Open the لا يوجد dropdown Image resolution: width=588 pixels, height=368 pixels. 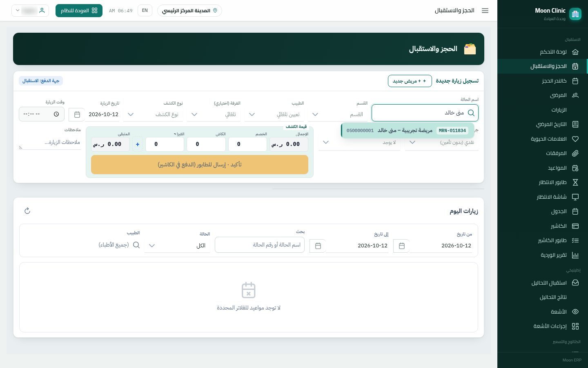359,142
